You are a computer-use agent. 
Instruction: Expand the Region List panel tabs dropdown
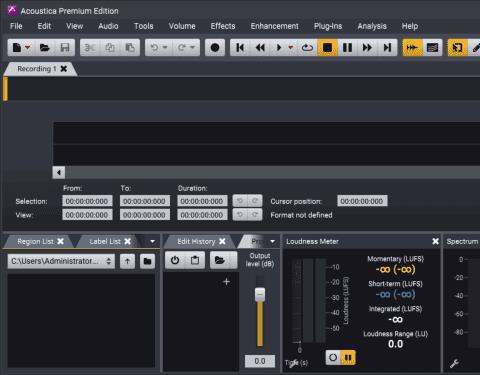click(x=152, y=241)
